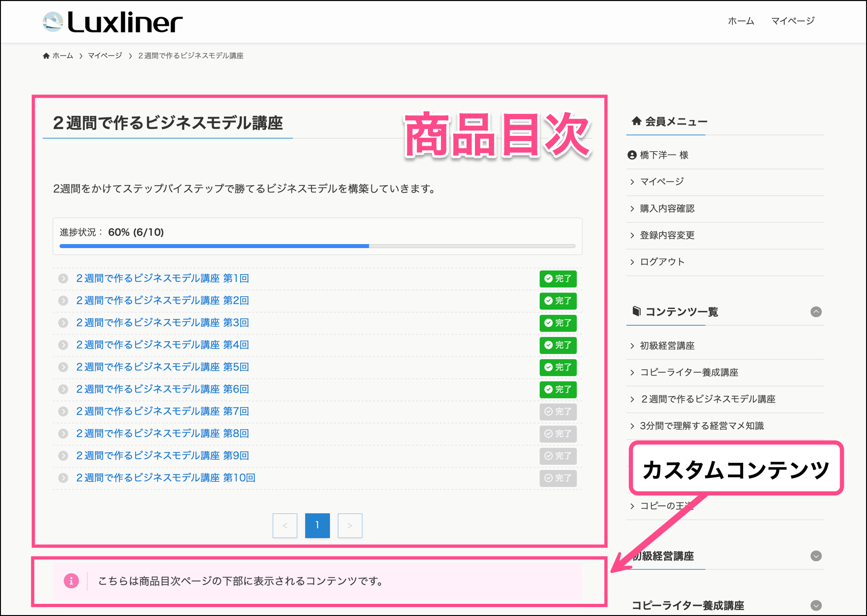Expand the 初級経営講座 sidebar section
Screen dimensions: 867x616
(x=816, y=556)
